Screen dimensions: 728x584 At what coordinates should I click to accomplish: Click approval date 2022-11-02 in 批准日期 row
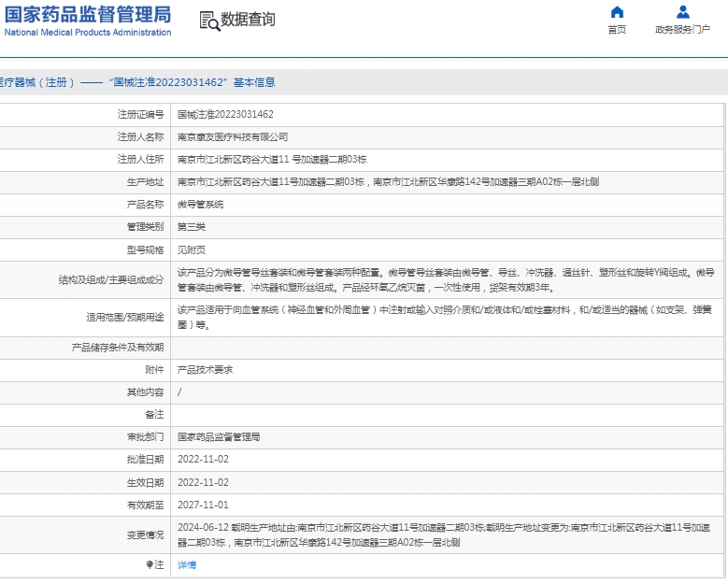tap(203, 459)
